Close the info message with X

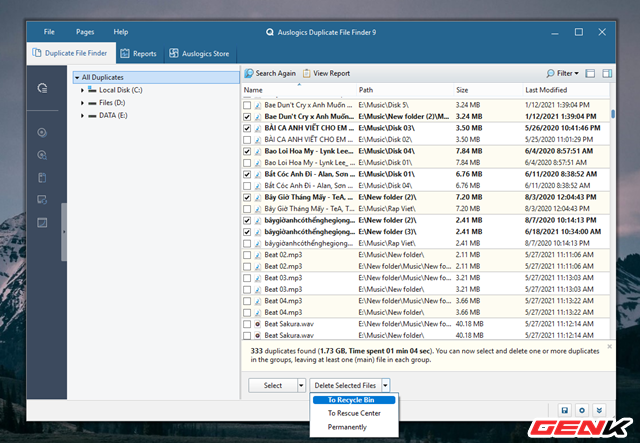pyautogui.click(x=609, y=346)
